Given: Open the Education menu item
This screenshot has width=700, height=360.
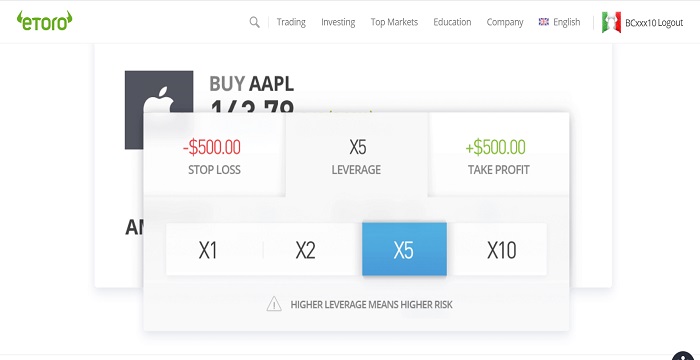Looking at the screenshot, I should (x=452, y=22).
